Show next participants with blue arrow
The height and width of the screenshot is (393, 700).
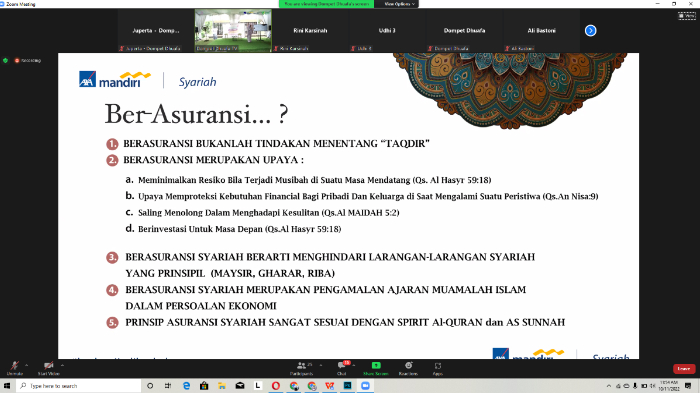[x=590, y=30]
